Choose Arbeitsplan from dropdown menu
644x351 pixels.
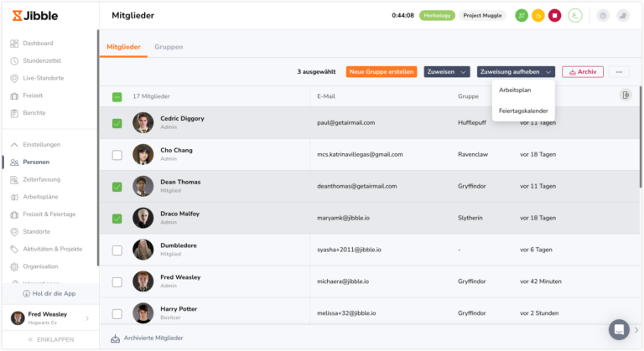tap(515, 90)
